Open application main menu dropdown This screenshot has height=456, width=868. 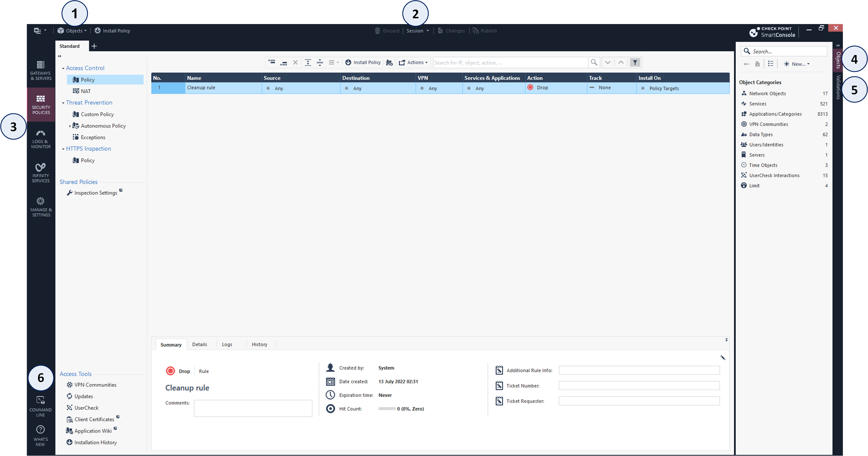coord(40,31)
